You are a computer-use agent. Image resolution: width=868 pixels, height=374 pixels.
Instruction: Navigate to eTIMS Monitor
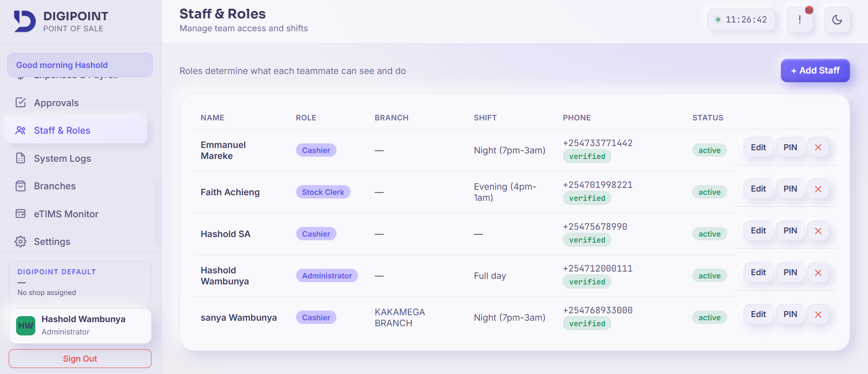pos(77,214)
